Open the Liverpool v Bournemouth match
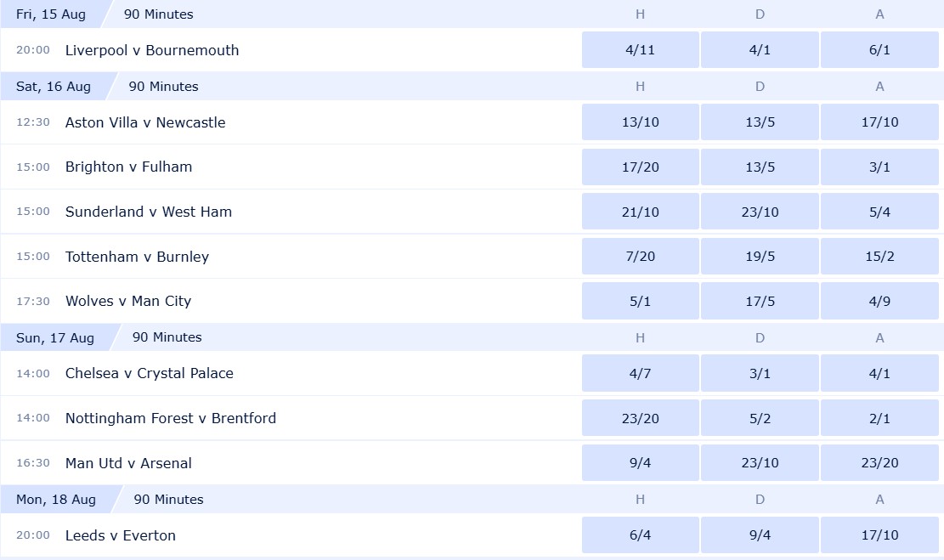Viewport: 944px width, 560px height. tap(152, 51)
